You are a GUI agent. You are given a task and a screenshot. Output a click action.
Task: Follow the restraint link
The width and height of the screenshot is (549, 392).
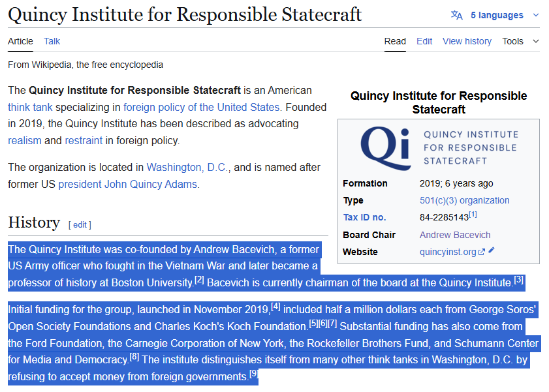[84, 141]
